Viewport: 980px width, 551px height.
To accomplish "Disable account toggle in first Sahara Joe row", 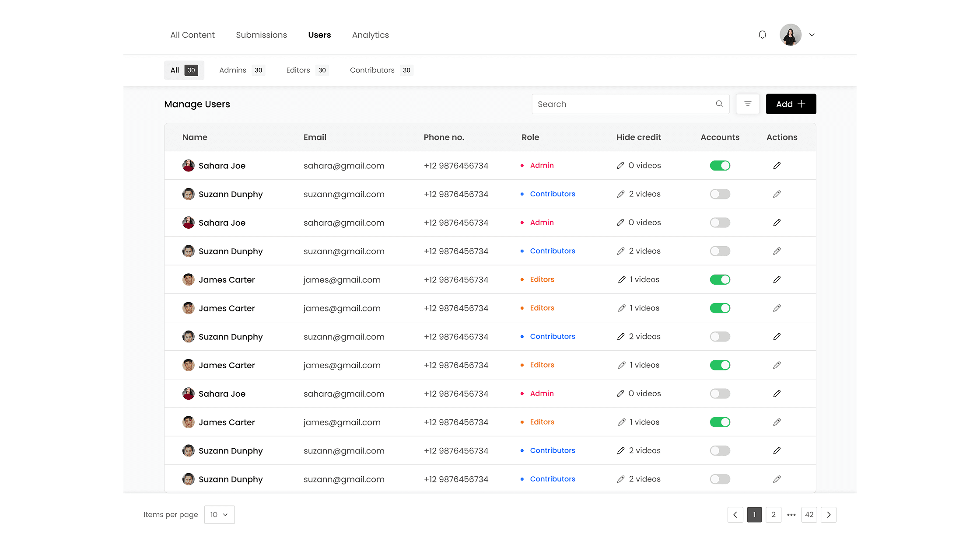I will coord(720,166).
